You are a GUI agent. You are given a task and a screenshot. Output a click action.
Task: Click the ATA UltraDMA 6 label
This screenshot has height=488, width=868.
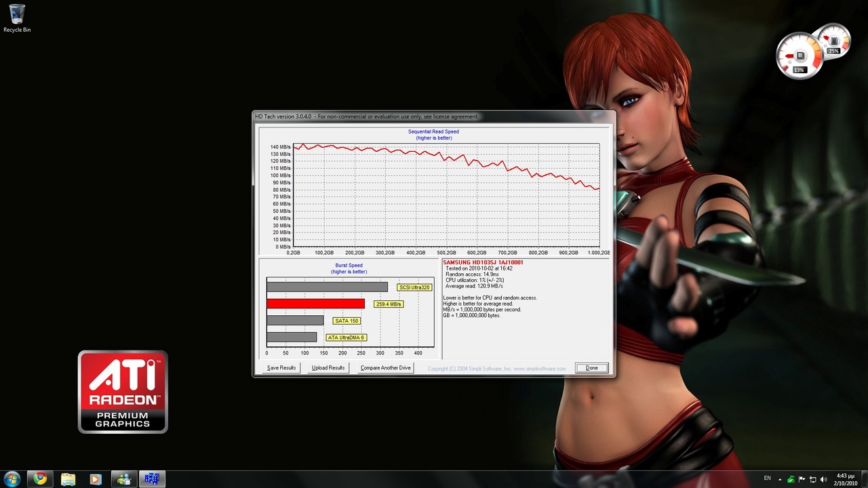pyautogui.click(x=347, y=338)
